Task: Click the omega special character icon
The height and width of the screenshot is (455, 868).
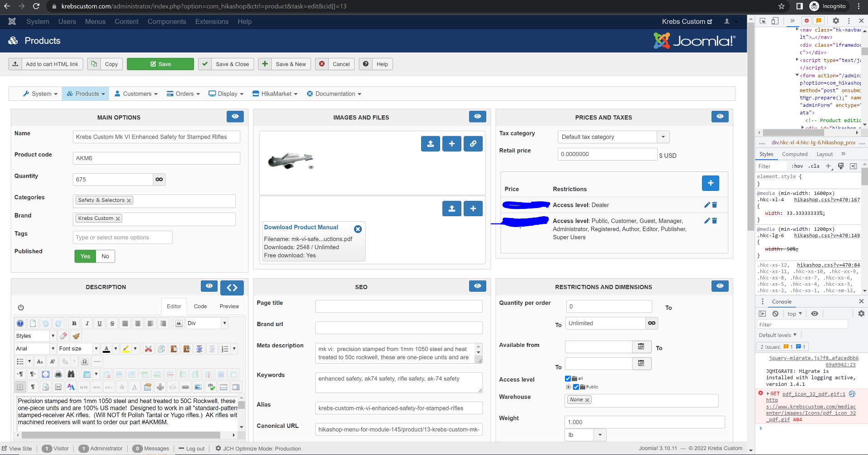Action: (85, 361)
